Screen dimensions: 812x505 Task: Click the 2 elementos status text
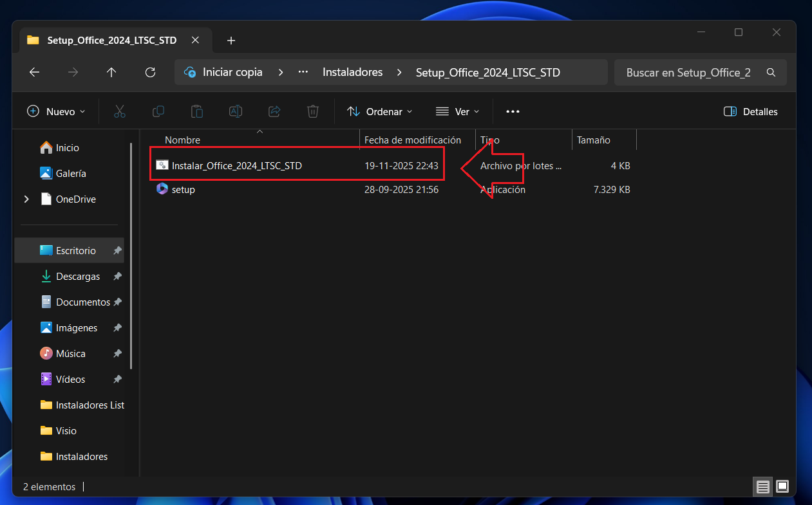[x=49, y=487]
